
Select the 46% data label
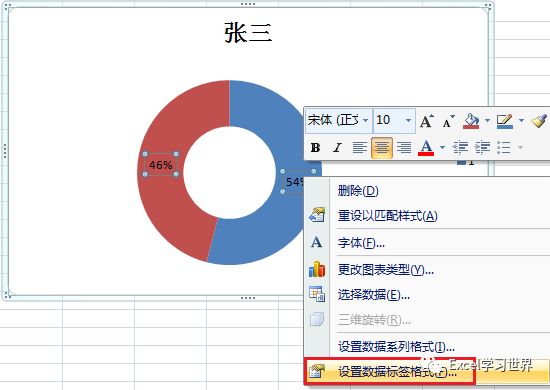pyautogui.click(x=161, y=164)
